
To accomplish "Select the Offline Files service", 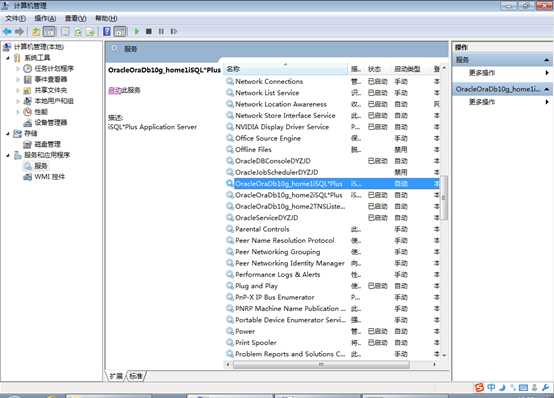I will point(332,150).
